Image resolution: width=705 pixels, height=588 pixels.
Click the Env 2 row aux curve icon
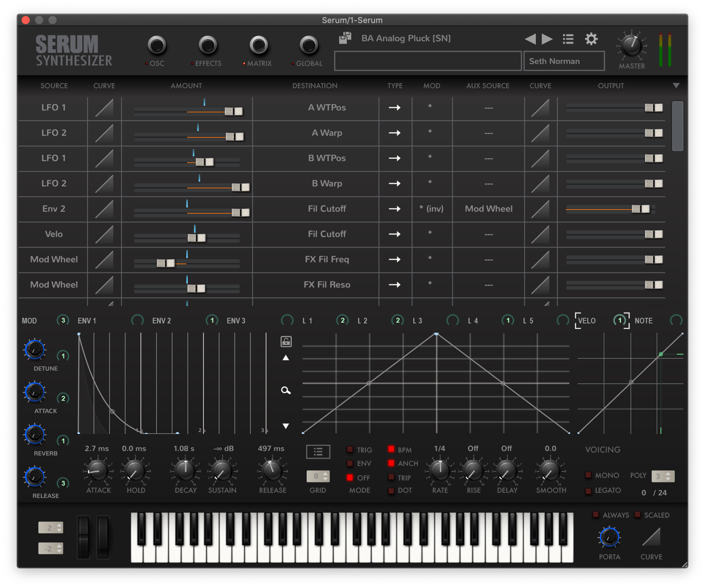pos(540,209)
